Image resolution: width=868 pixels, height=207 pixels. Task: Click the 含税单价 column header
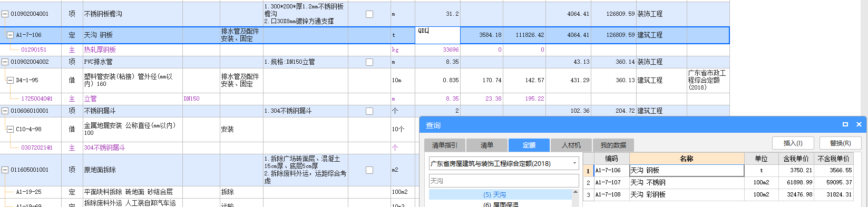tap(796, 159)
